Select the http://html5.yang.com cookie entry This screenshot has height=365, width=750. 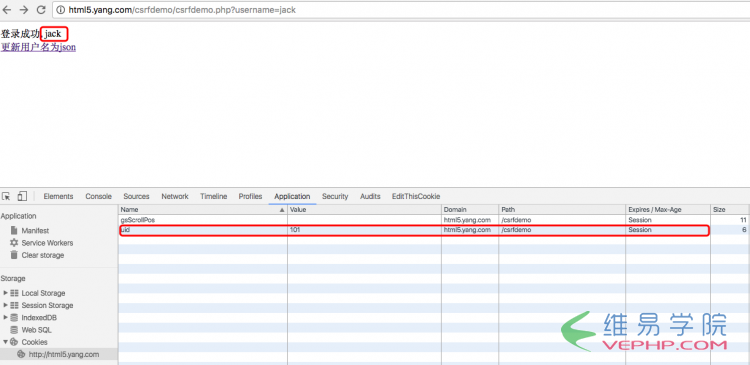[58, 354]
